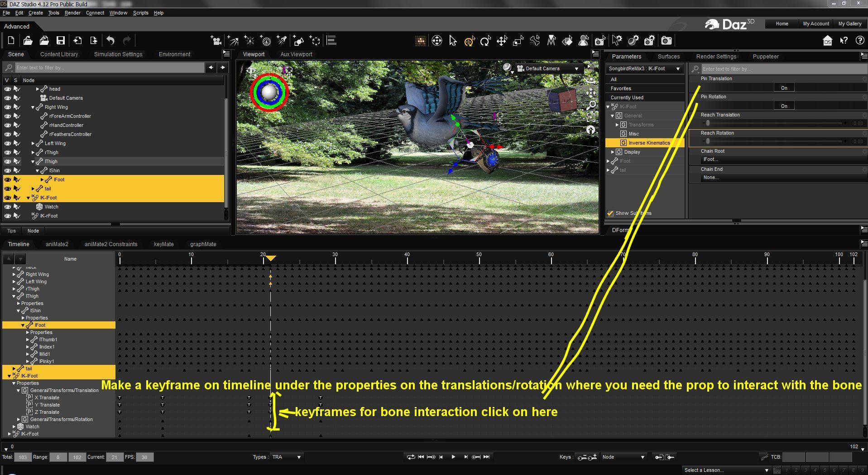The width and height of the screenshot is (868, 475).
Task: Click the Scene filter text field
Action: 110,68
